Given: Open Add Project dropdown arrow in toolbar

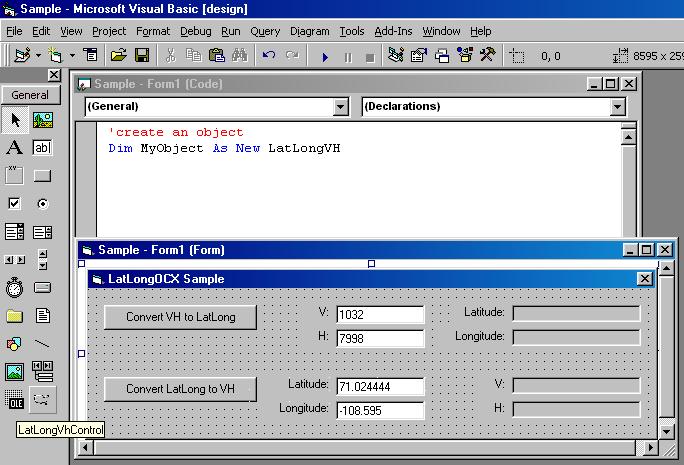Looking at the screenshot, I should 38,55.
